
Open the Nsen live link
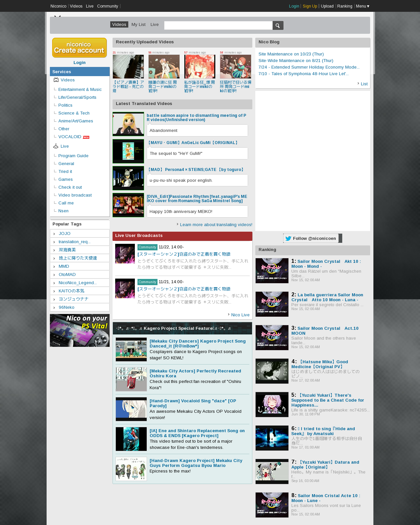63,211
